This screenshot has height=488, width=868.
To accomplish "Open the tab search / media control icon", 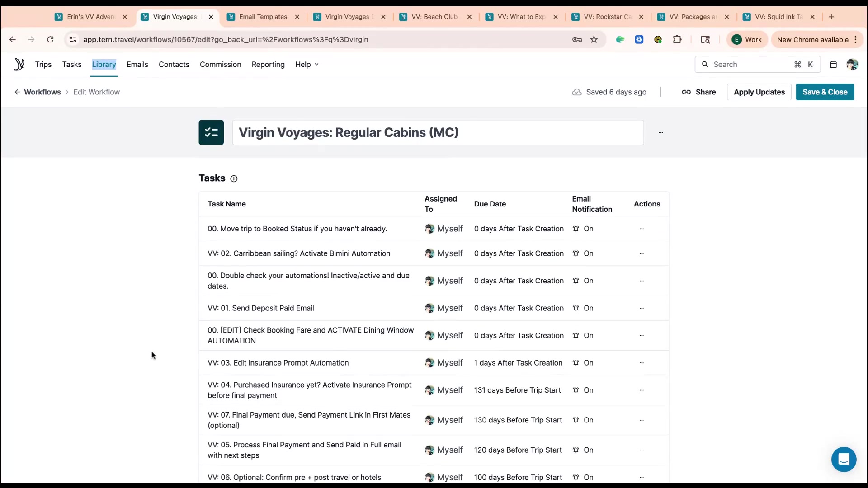I will [705, 40].
